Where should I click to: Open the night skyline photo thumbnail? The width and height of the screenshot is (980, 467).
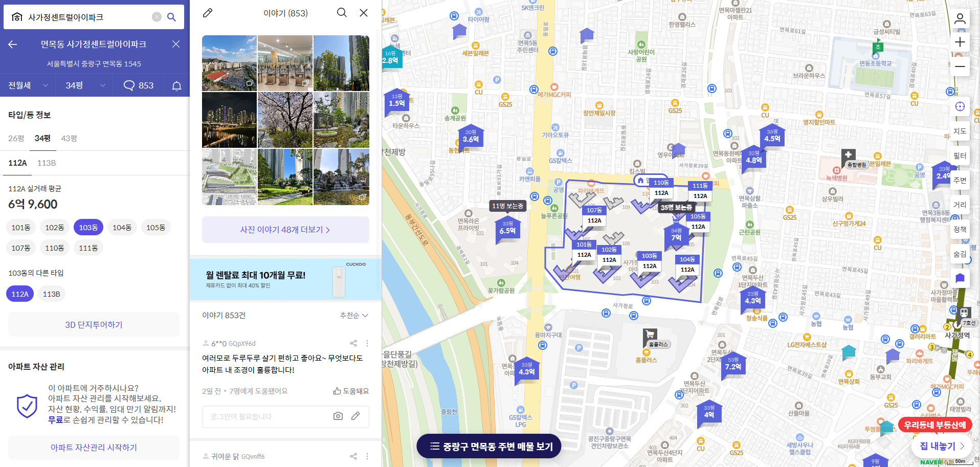(x=229, y=120)
